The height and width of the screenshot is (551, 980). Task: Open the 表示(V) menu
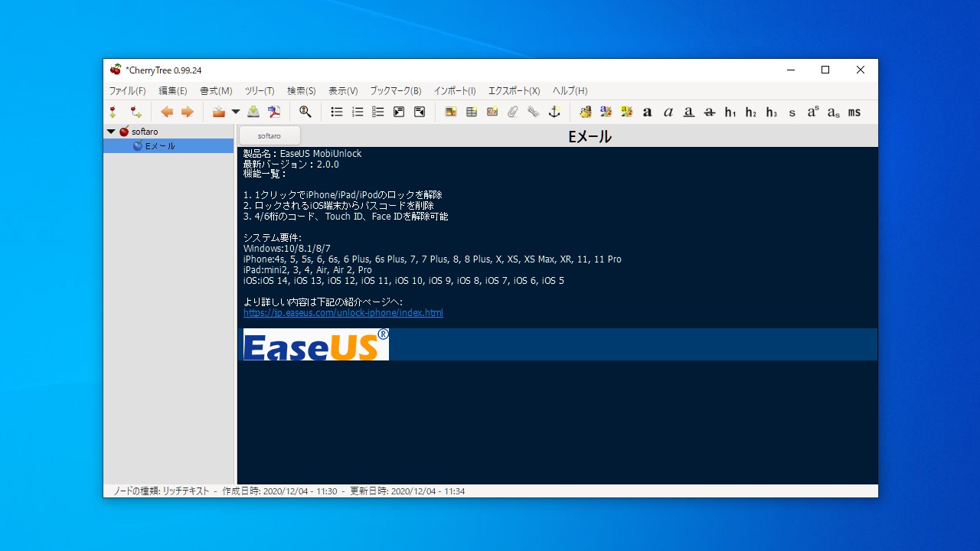pyautogui.click(x=343, y=91)
